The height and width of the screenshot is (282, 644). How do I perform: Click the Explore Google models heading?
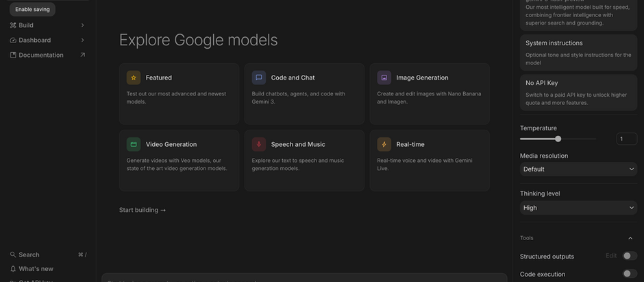199,40
